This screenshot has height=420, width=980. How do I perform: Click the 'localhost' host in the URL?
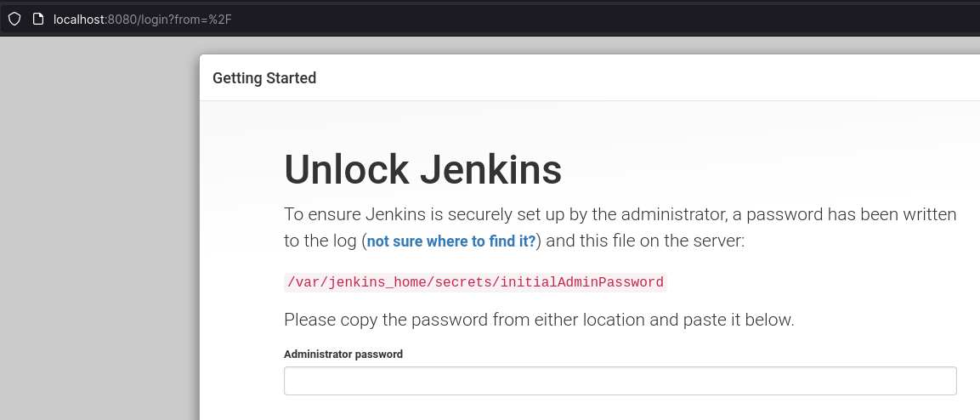click(79, 20)
